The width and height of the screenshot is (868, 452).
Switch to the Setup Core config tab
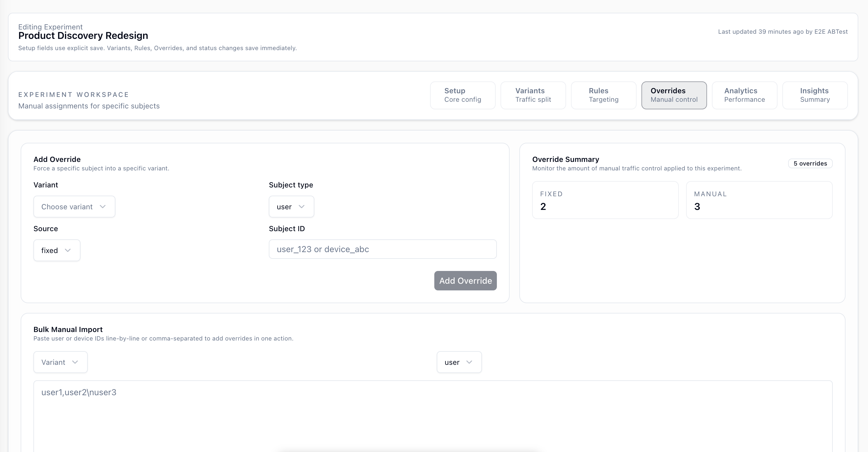click(x=462, y=95)
